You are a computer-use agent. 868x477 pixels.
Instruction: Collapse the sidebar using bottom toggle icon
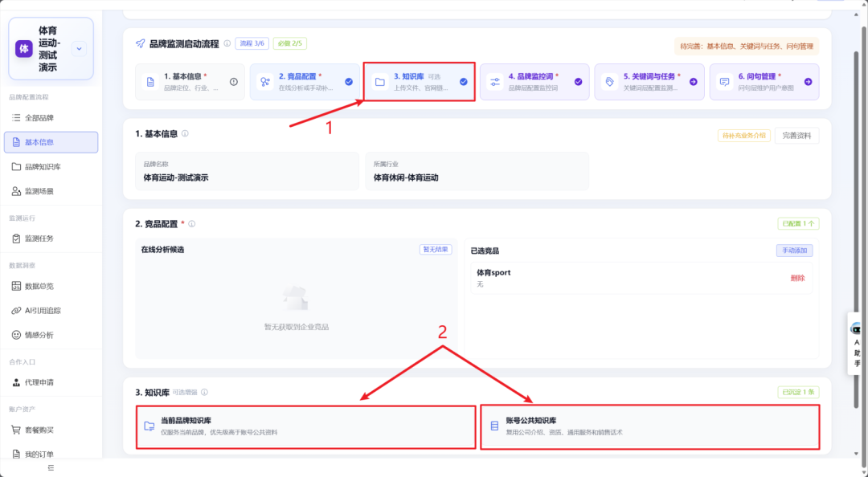coord(51,467)
